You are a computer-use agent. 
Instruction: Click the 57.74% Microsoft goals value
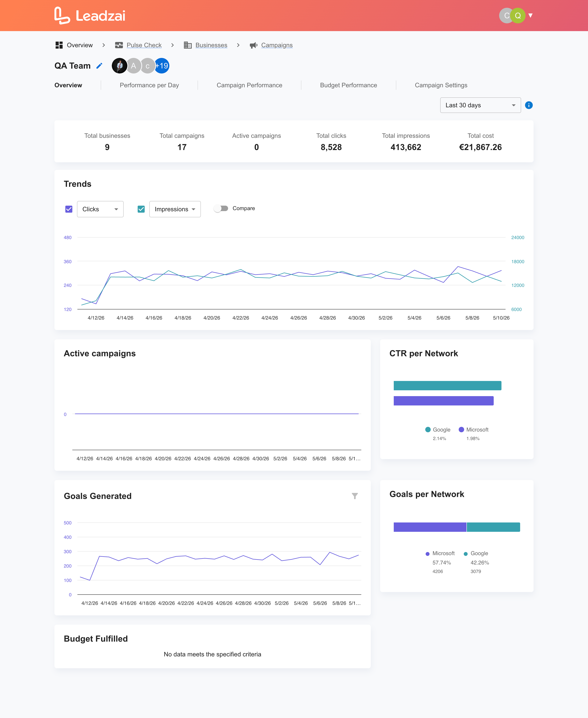pyautogui.click(x=442, y=563)
